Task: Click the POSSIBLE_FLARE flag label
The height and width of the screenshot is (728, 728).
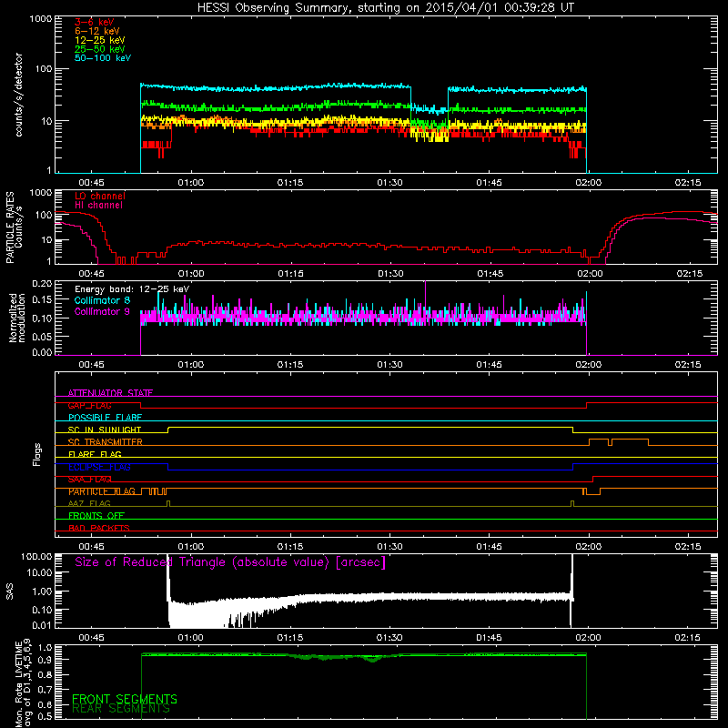Action: [x=105, y=418]
